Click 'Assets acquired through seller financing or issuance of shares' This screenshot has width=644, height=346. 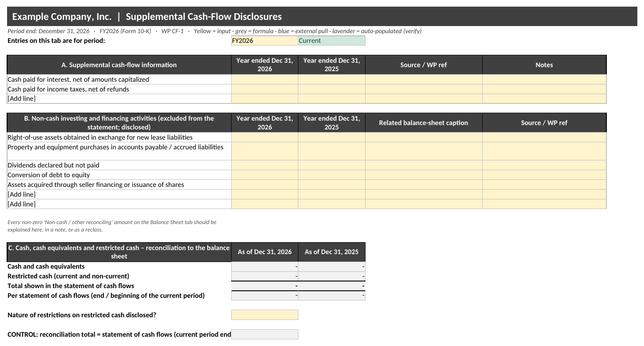click(96, 185)
